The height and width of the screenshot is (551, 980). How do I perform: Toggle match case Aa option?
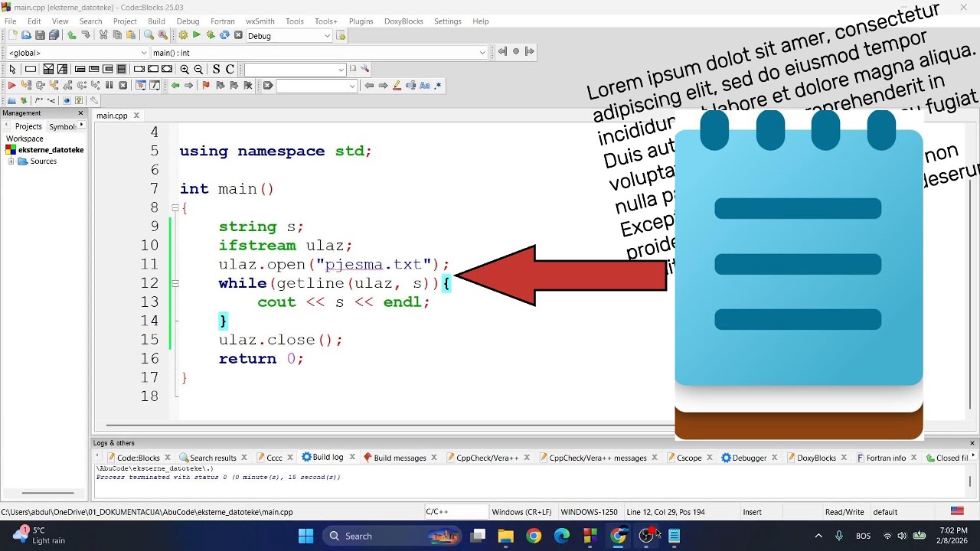[425, 85]
